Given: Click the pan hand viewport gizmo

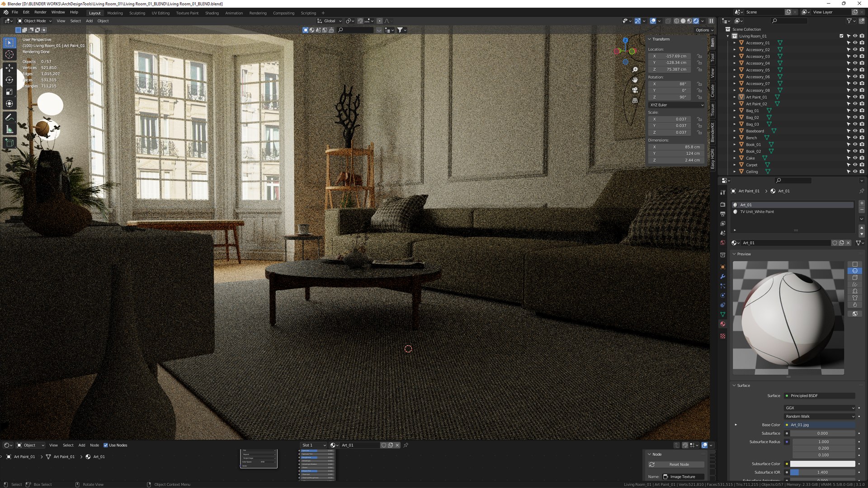Looking at the screenshot, I should [x=635, y=80].
